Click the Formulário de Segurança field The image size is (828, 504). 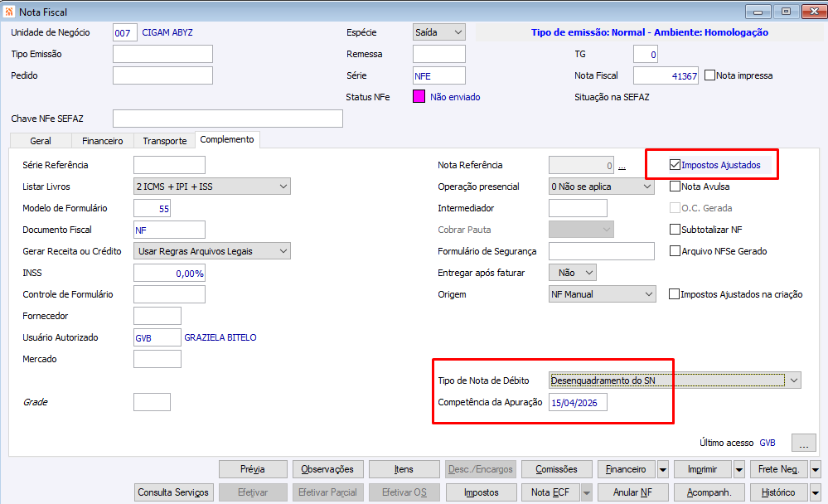click(x=602, y=251)
